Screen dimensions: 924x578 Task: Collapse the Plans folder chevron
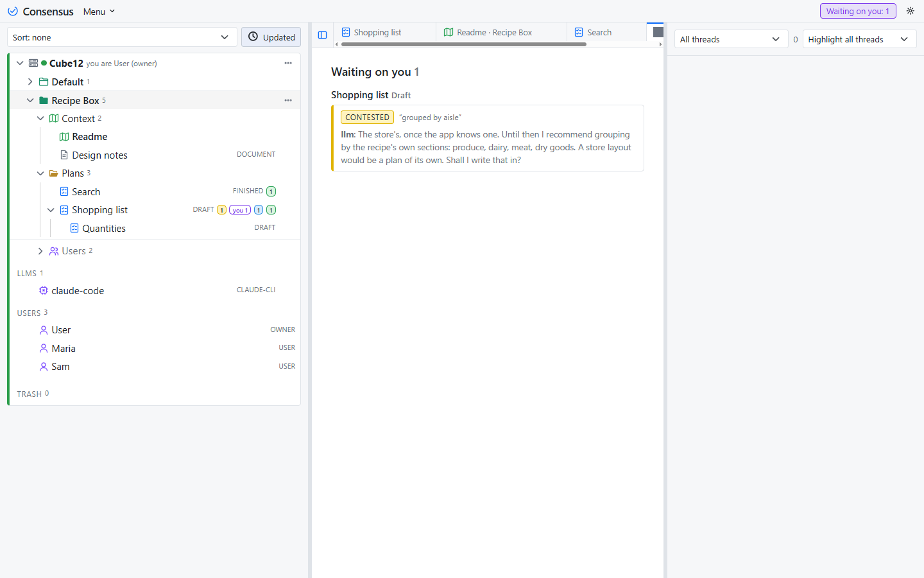(x=40, y=173)
